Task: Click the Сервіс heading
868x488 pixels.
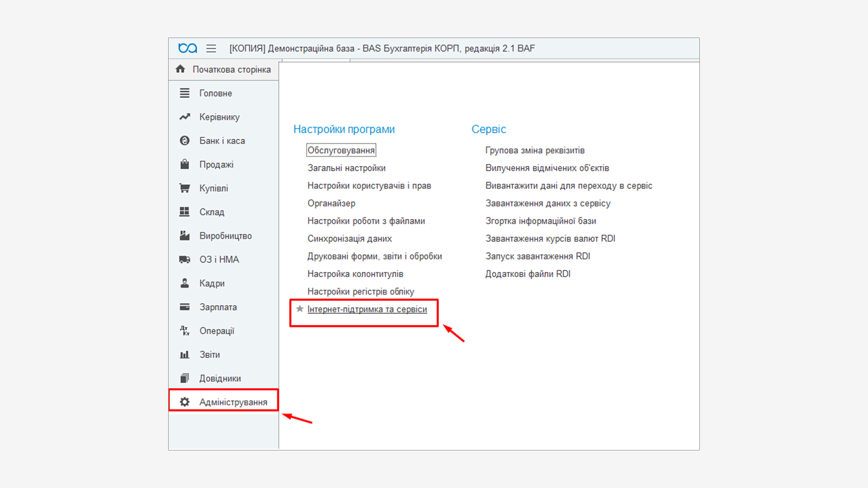Action: pyautogui.click(x=489, y=129)
